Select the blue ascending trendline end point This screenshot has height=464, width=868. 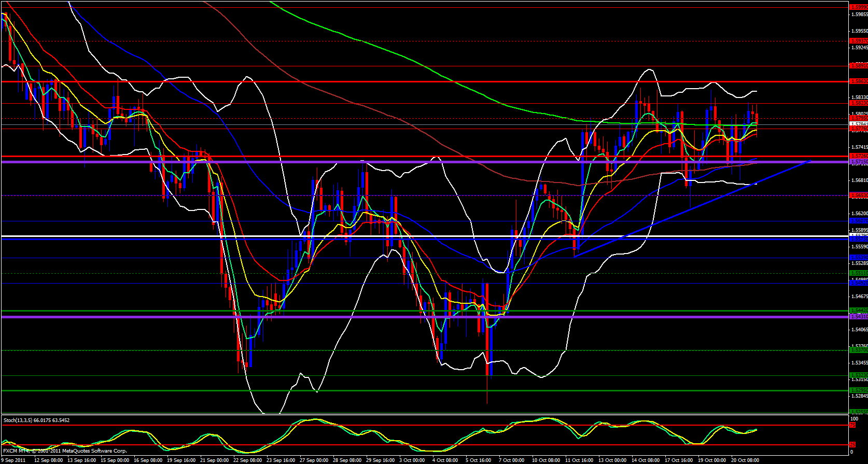(x=810, y=161)
